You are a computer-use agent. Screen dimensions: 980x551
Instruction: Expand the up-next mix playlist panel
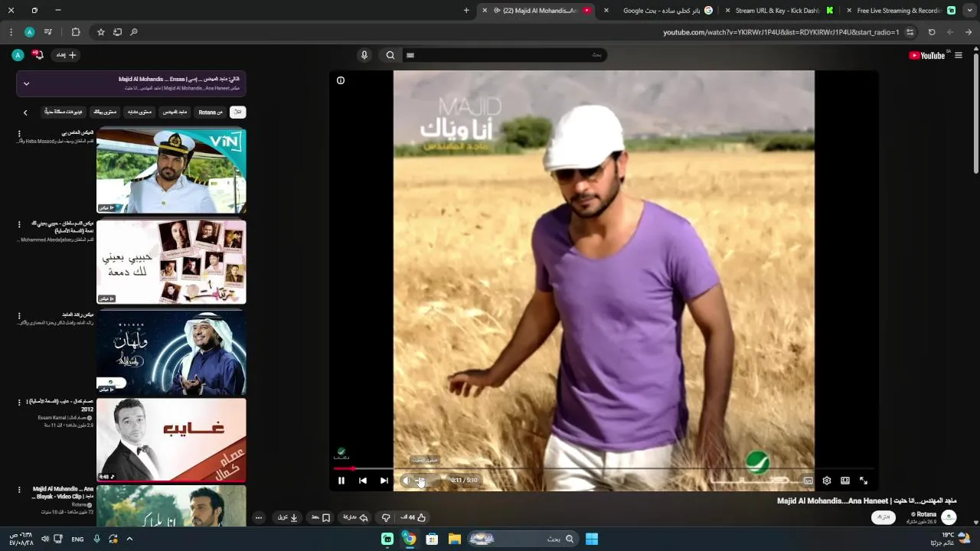tap(26, 83)
